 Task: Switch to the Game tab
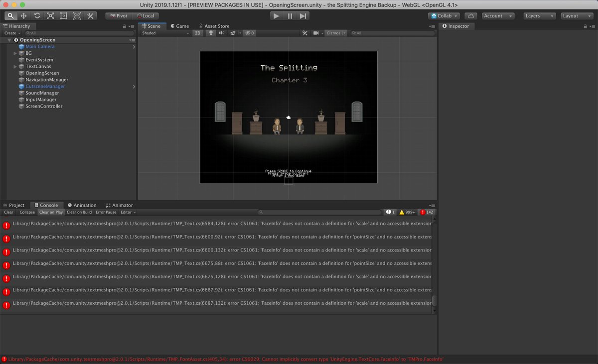click(x=179, y=26)
